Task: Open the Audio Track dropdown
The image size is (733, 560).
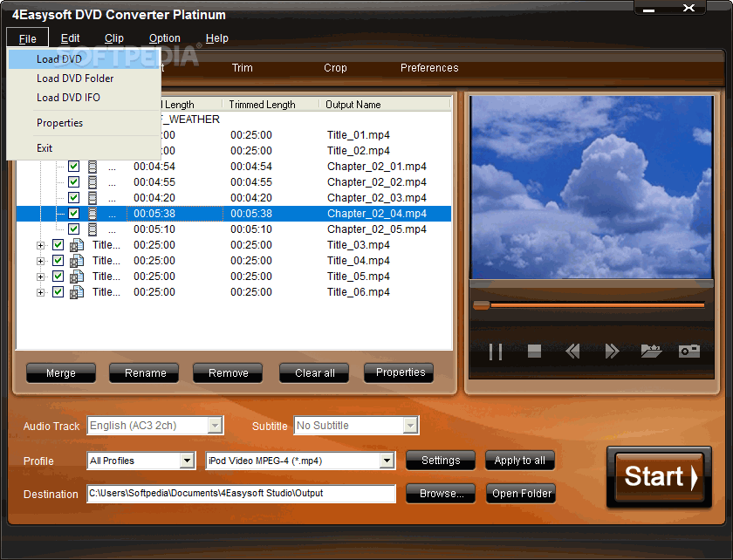Action: click(x=215, y=426)
